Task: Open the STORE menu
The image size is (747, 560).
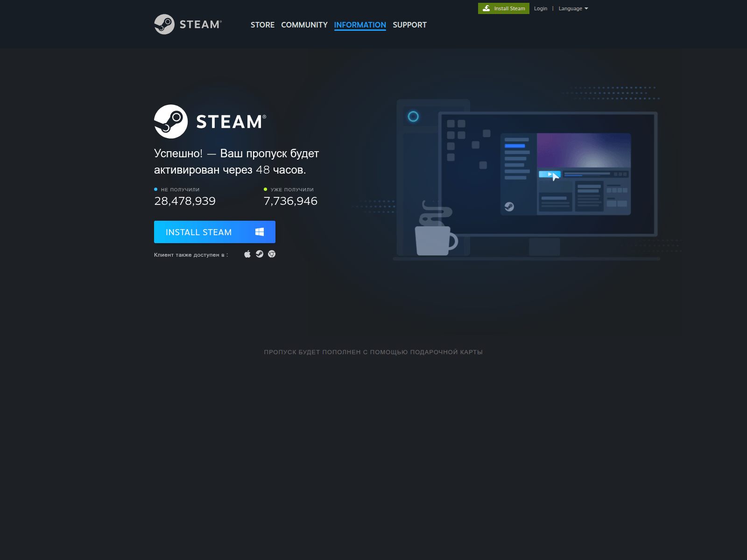Action: [x=262, y=25]
